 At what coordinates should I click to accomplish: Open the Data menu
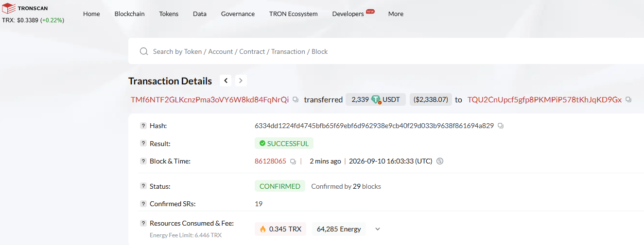pyautogui.click(x=200, y=14)
